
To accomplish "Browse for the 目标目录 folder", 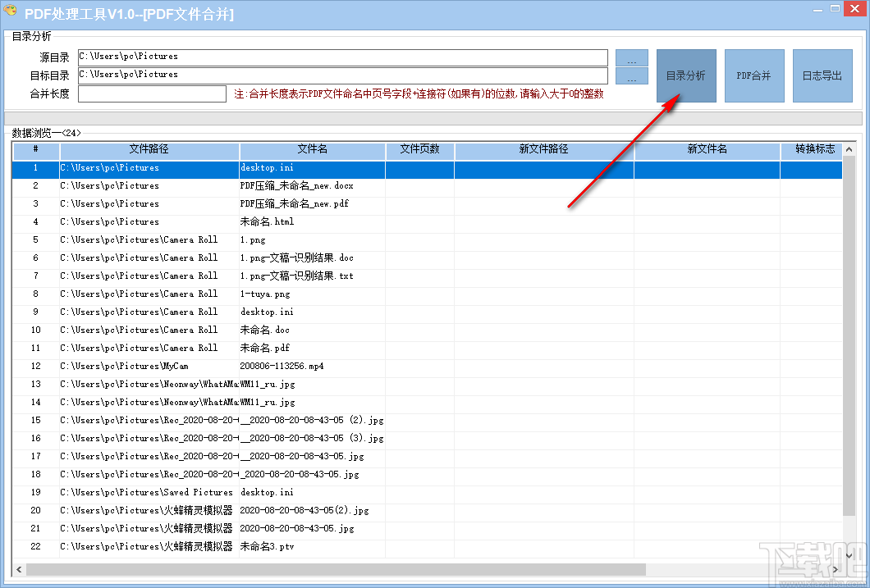I will coord(632,76).
